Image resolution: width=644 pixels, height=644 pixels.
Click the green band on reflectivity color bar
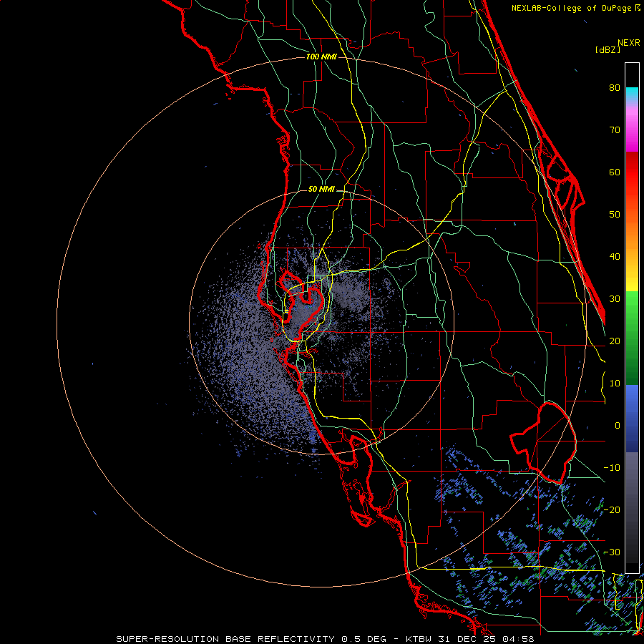coord(632,338)
